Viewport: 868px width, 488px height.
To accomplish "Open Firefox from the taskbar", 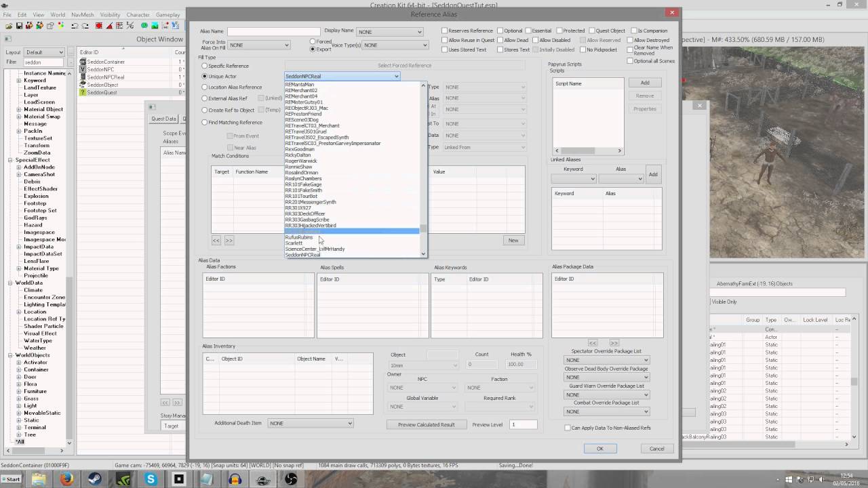I will coord(66,479).
